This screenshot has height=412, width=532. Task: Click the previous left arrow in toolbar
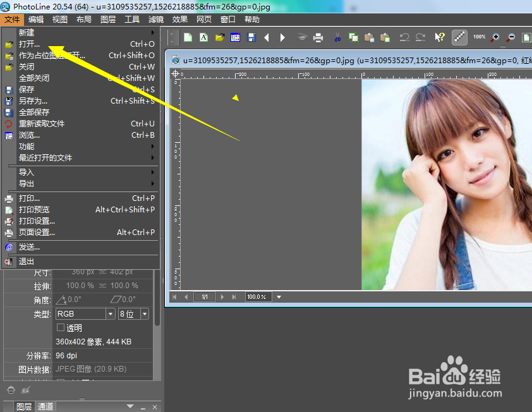click(x=267, y=37)
